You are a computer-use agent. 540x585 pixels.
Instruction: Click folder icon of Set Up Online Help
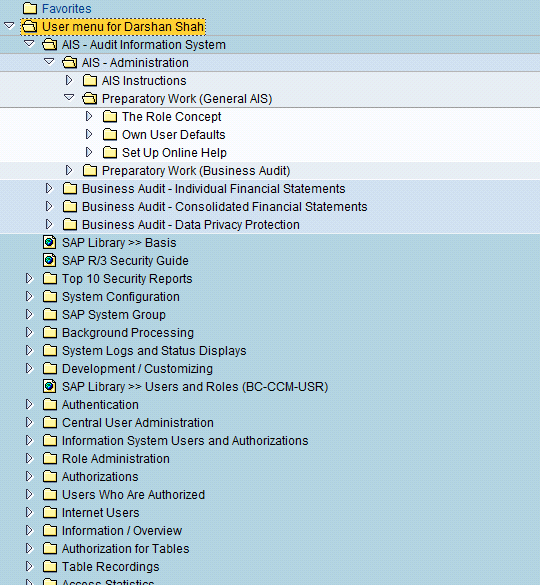click(x=110, y=152)
